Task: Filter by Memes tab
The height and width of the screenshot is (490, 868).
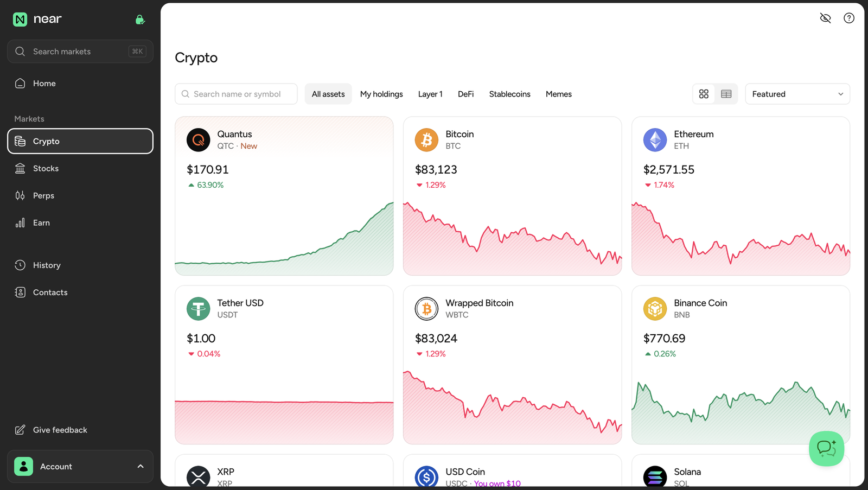Action: pyautogui.click(x=559, y=94)
